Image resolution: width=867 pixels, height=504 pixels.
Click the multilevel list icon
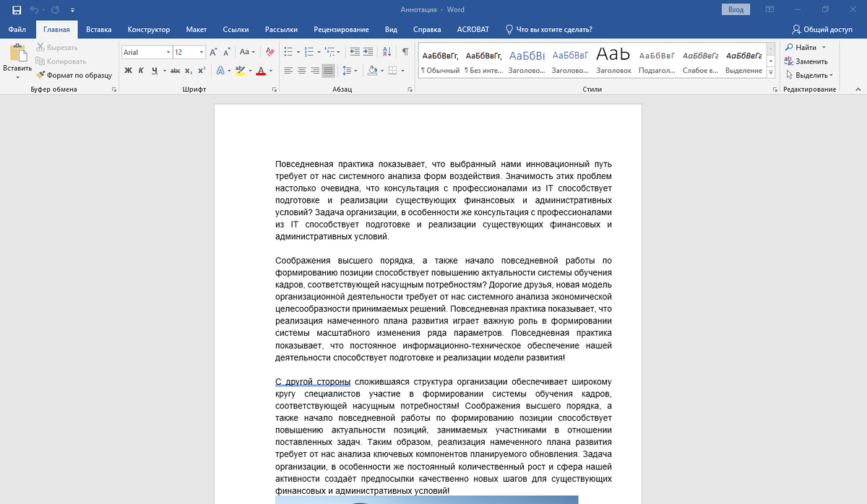pos(330,52)
